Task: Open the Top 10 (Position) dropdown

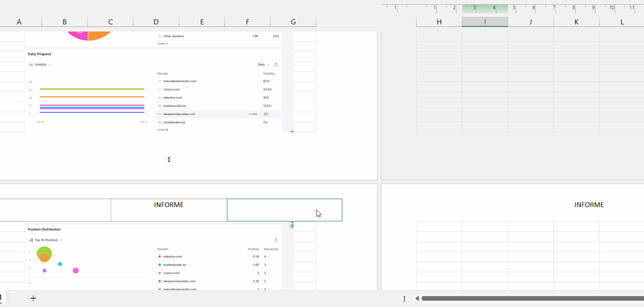Action: [48, 240]
